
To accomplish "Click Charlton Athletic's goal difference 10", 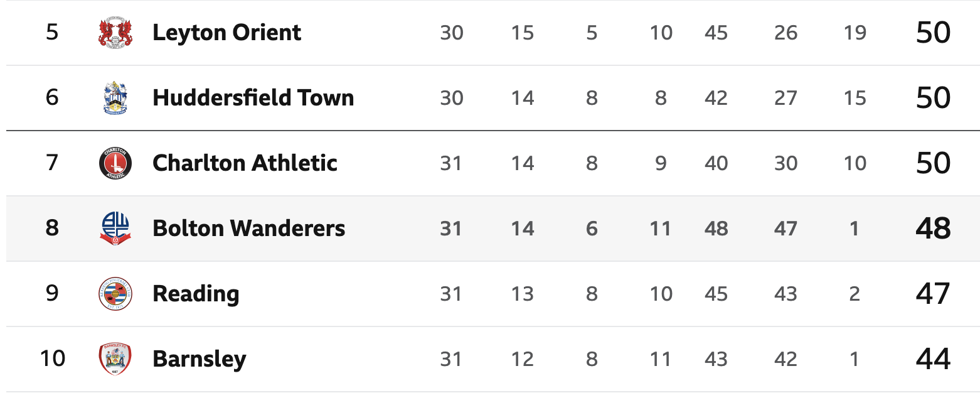I will pos(855,163).
